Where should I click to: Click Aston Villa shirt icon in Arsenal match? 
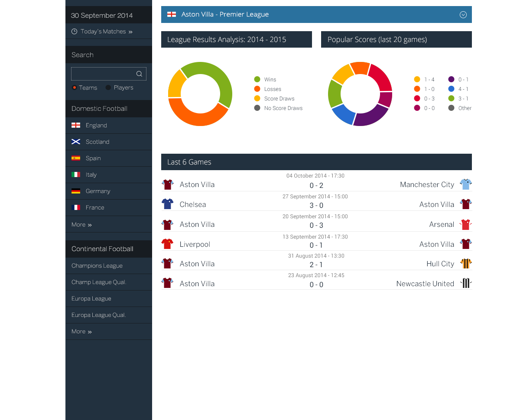[x=167, y=224]
